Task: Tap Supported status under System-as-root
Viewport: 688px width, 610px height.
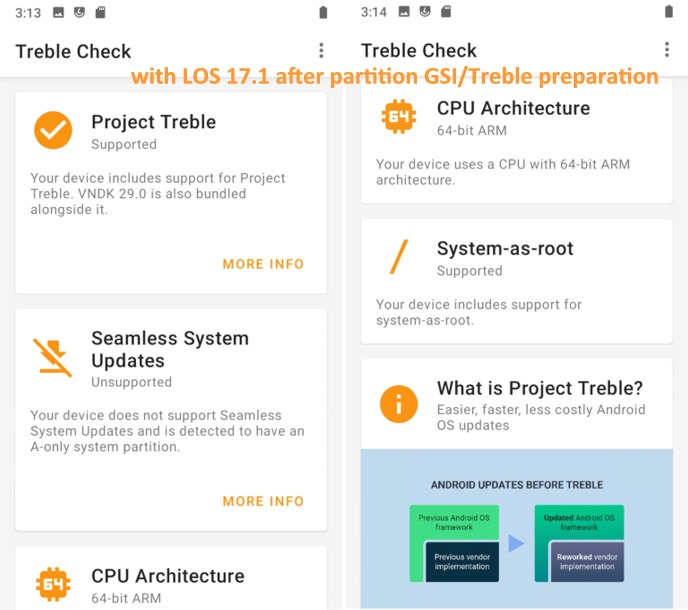Action: click(469, 271)
